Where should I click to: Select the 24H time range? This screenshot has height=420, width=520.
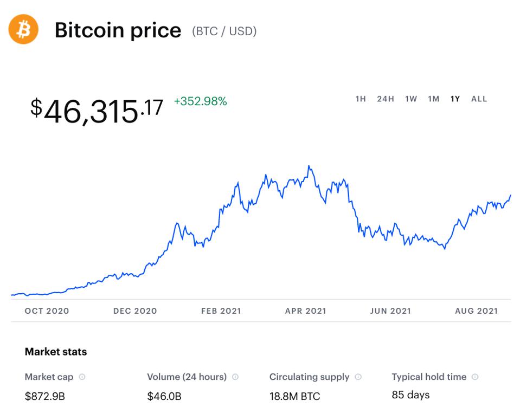tap(386, 99)
